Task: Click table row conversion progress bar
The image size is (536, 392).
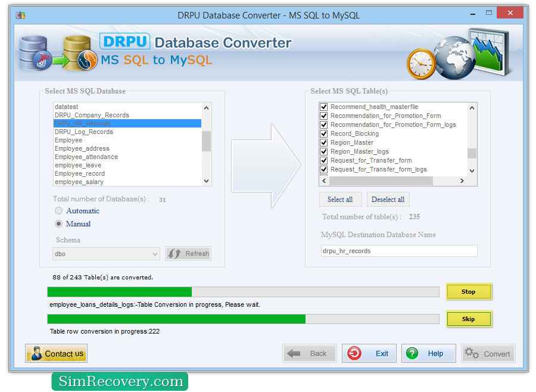Action: coord(243,319)
